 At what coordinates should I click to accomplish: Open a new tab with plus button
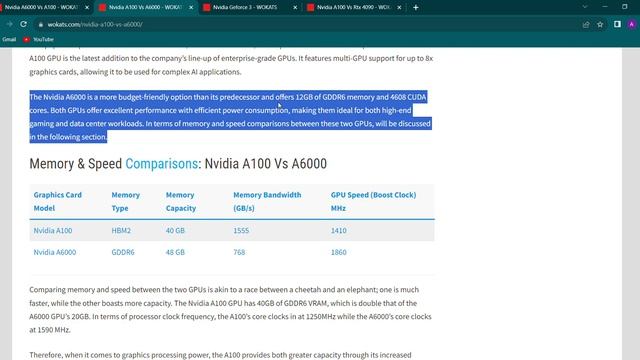pos(416,7)
